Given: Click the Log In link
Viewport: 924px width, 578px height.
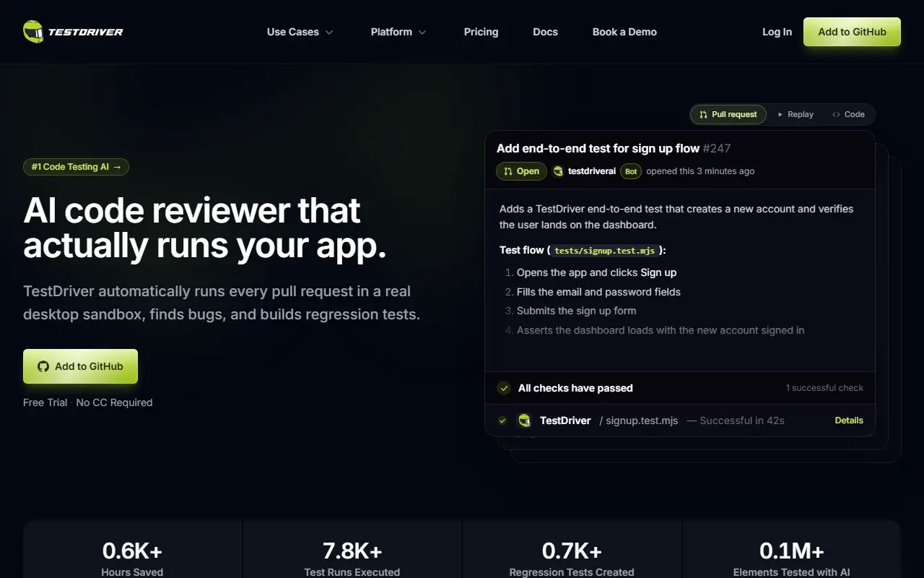Looking at the screenshot, I should [x=777, y=32].
